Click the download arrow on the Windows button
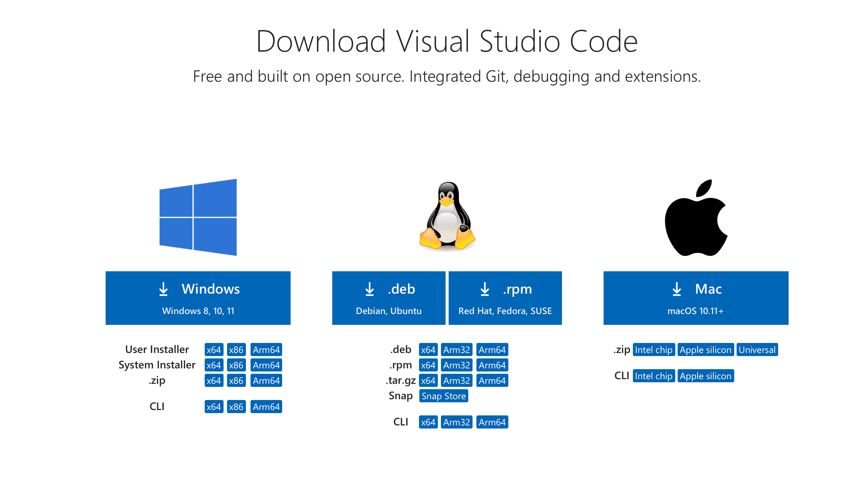 coord(163,289)
